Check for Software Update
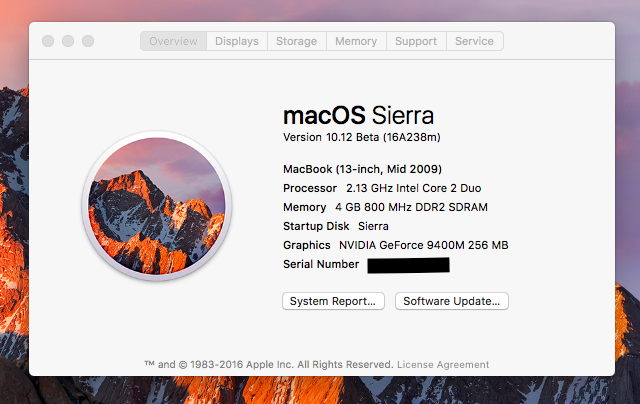The image size is (640, 404). (x=451, y=301)
